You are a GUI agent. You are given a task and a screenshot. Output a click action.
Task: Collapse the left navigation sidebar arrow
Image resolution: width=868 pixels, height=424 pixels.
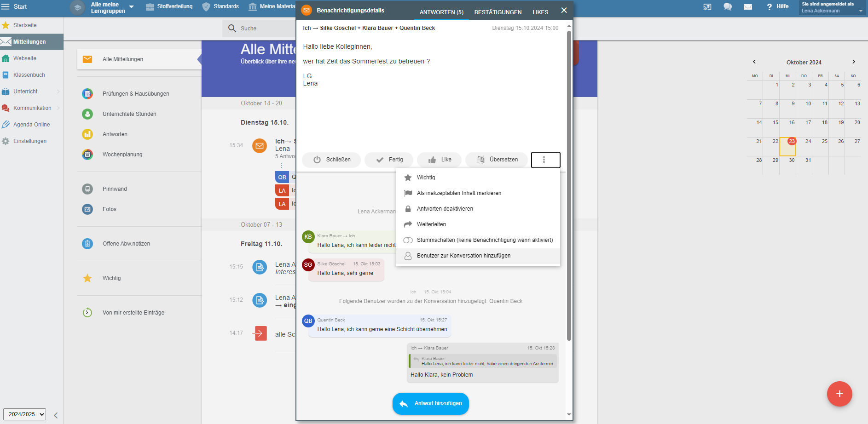(x=56, y=415)
